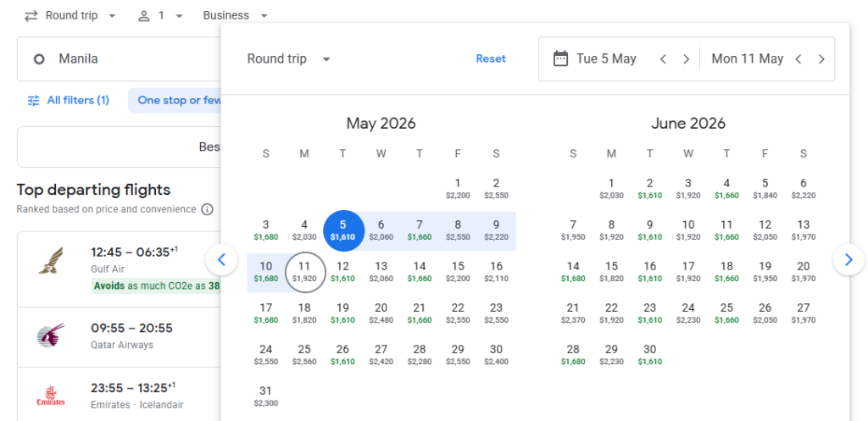
Task: Reset the selected dates
Action: coord(491,58)
